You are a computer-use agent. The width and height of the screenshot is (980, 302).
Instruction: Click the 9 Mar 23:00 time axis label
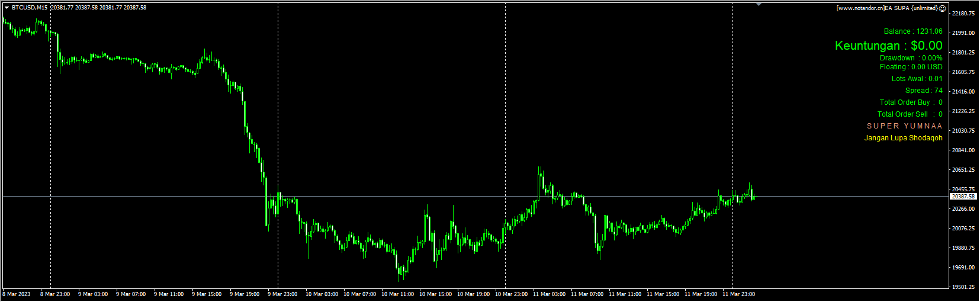click(x=282, y=294)
